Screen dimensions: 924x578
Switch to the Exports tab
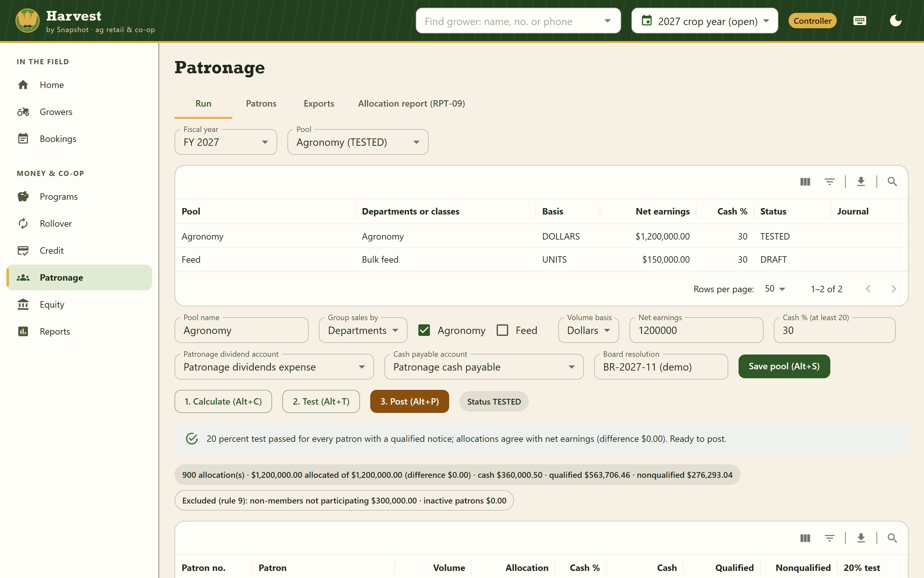coord(319,104)
